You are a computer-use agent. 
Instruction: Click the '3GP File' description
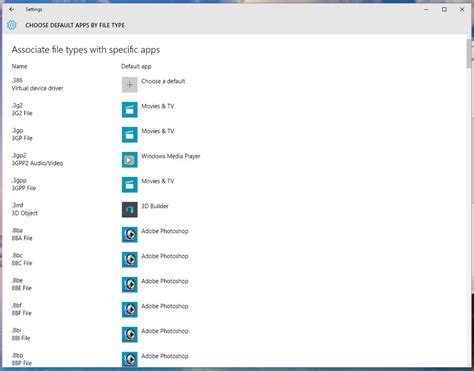pos(22,138)
